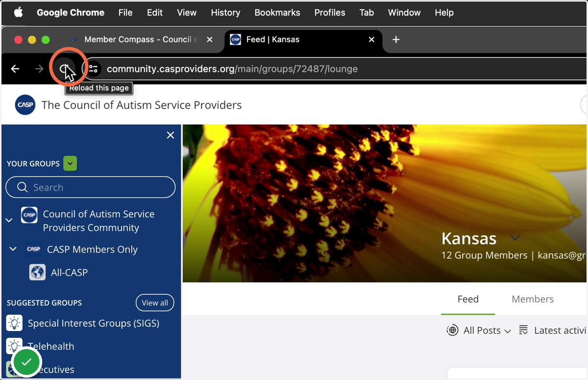588x380 pixels.
Task: Click the green checkmark badge
Action: click(26, 362)
